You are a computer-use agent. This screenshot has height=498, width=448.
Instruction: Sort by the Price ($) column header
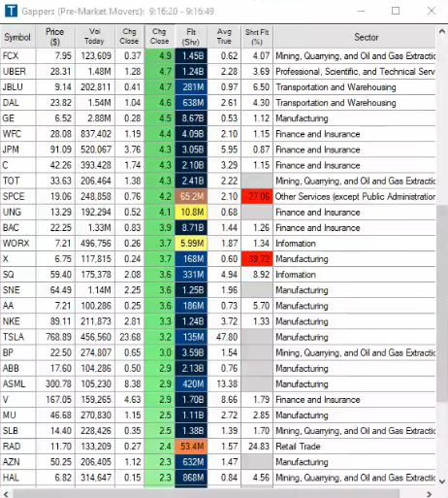(55, 37)
